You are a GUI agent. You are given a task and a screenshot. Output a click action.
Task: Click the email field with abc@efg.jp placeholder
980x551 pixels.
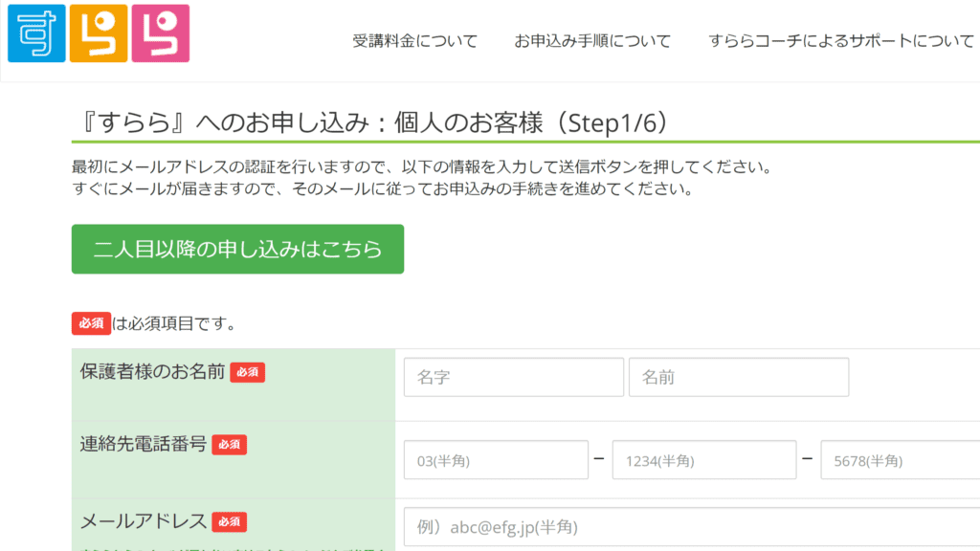tap(692, 527)
